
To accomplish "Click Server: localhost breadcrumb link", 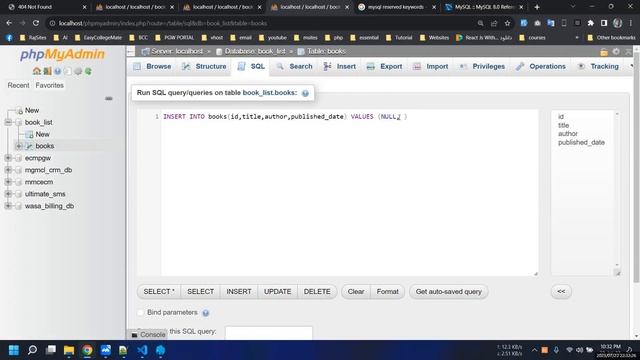I will (x=177, y=51).
